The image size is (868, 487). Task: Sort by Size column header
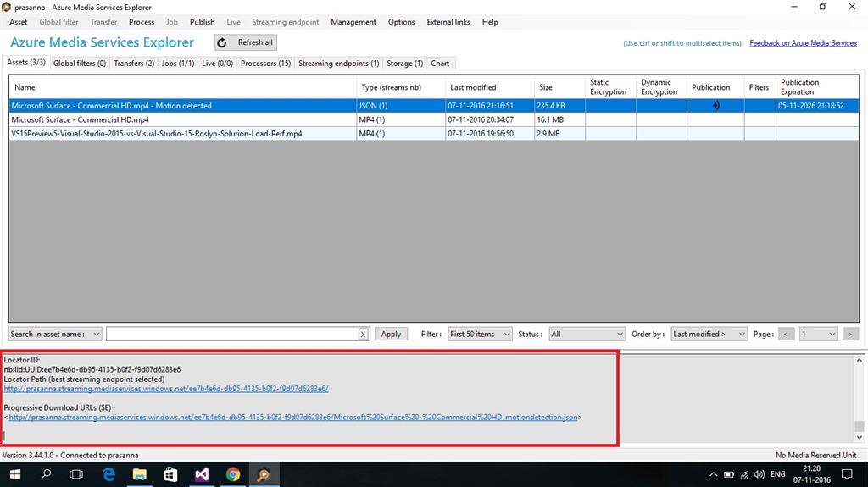click(x=559, y=87)
